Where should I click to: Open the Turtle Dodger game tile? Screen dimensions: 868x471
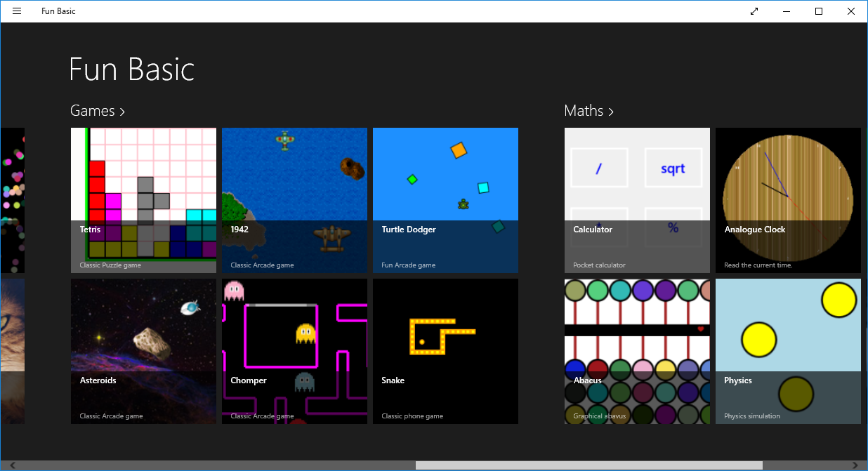pyautogui.click(x=445, y=200)
